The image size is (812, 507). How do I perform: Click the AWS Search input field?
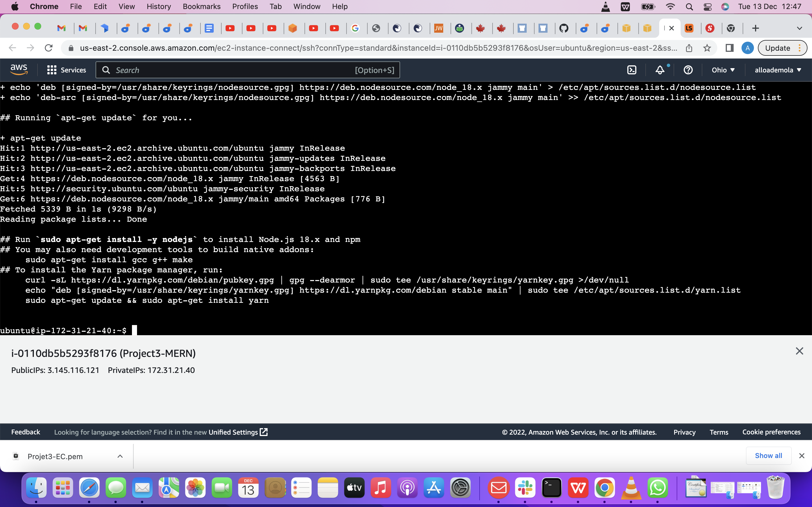click(235, 70)
